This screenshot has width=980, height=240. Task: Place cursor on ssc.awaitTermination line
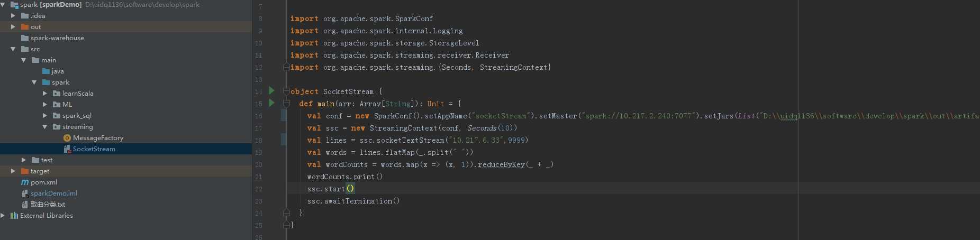coord(353,201)
